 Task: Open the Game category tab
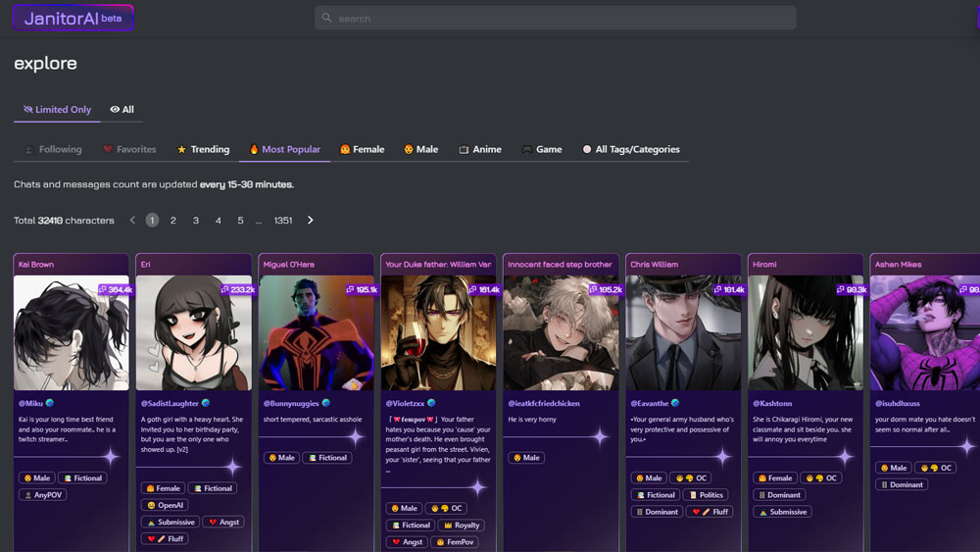542,149
